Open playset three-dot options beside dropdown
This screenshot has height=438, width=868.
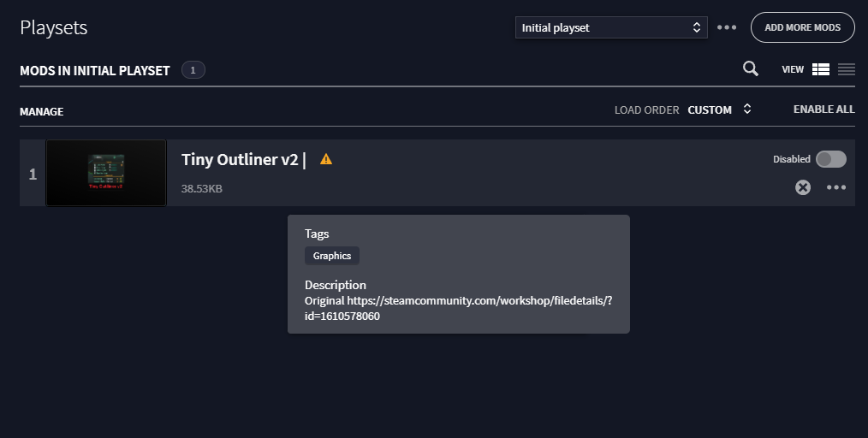click(726, 27)
